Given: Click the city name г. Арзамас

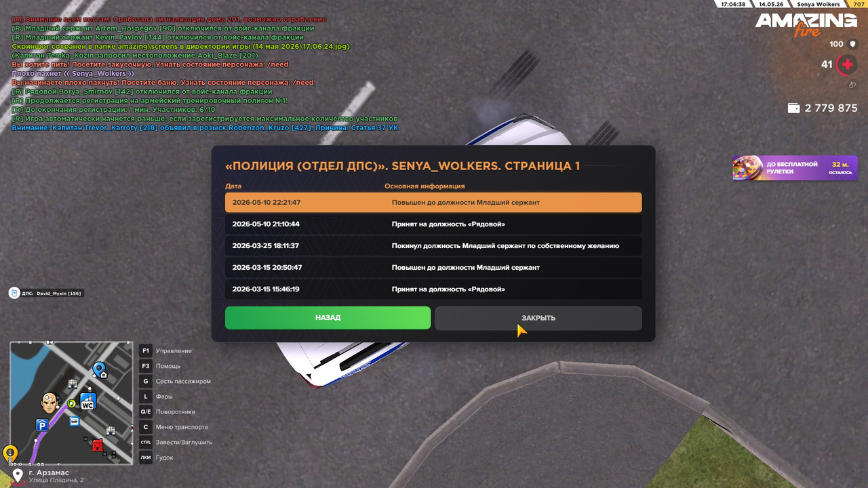Looking at the screenshot, I should tap(49, 472).
